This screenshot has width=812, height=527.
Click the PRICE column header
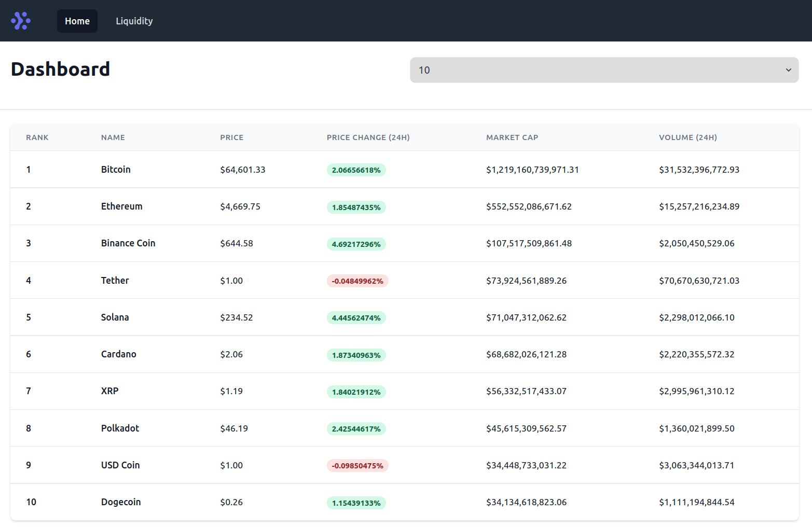coord(232,137)
